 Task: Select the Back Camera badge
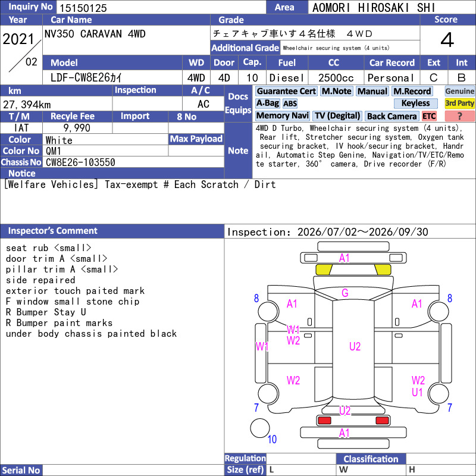(x=392, y=116)
